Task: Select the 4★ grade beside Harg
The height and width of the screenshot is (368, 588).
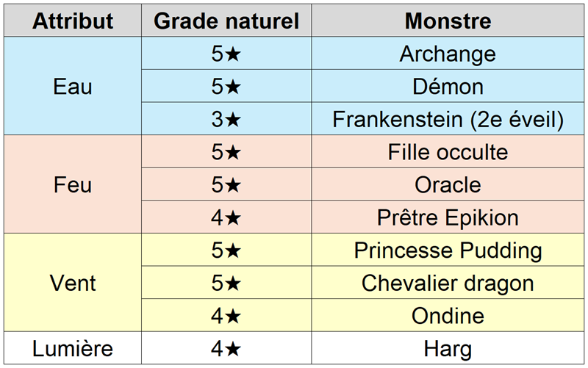Action: pos(226,348)
